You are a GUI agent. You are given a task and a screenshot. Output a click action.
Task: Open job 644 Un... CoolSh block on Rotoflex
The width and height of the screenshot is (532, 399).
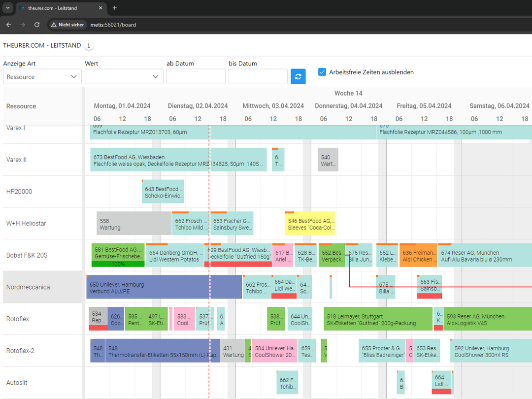[300, 319]
